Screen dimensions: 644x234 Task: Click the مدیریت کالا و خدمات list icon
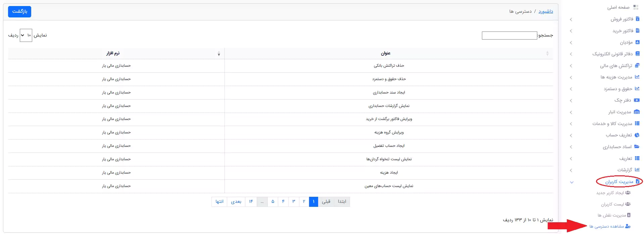[x=637, y=123]
